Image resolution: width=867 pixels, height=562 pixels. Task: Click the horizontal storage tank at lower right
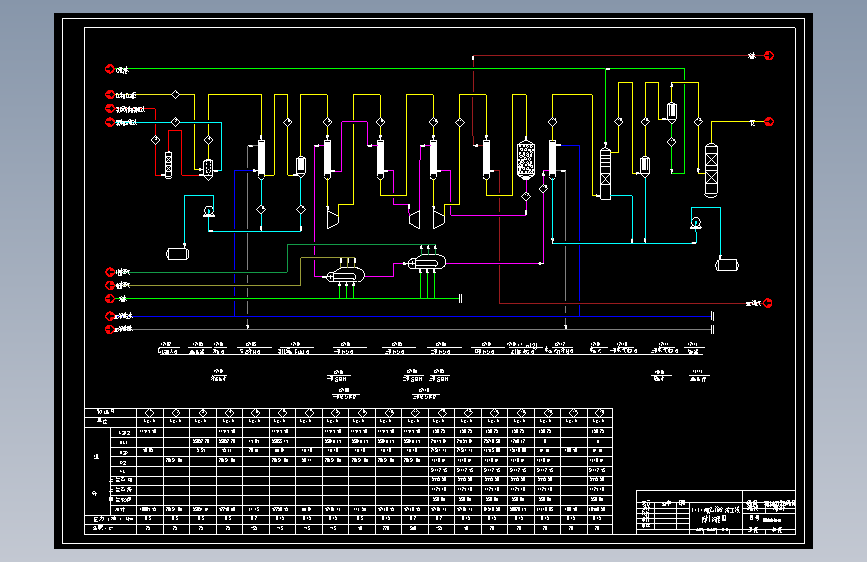pos(727,265)
